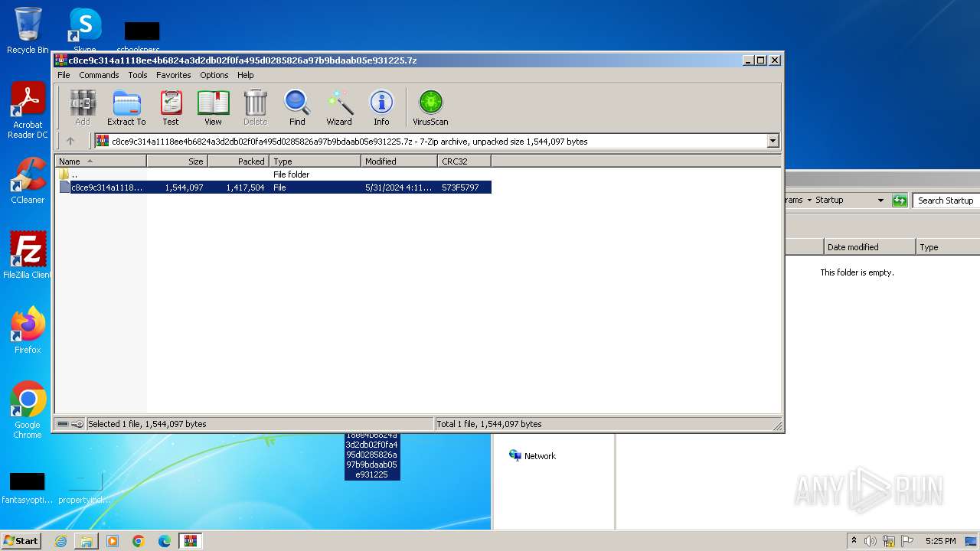This screenshot has height=551, width=980.
Task: Open Skype desktop shortcut
Action: click(84, 31)
